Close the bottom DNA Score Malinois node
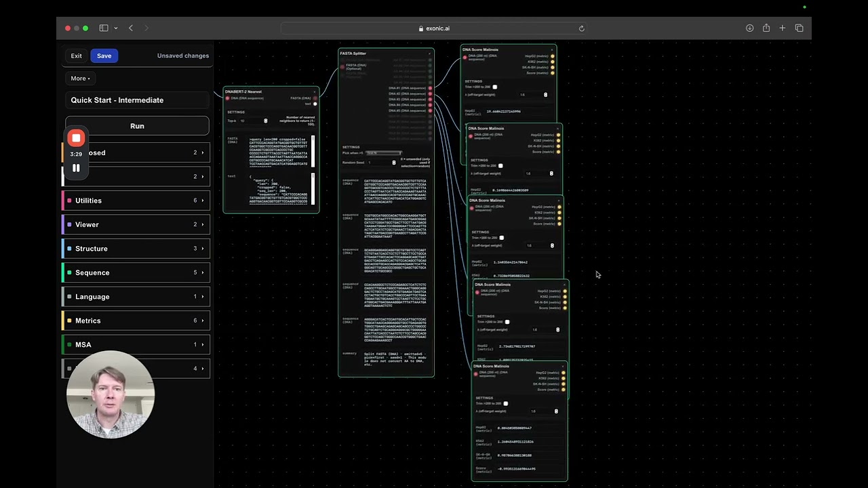The width and height of the screenshot is (868, 488). click(x=563, y=367)
